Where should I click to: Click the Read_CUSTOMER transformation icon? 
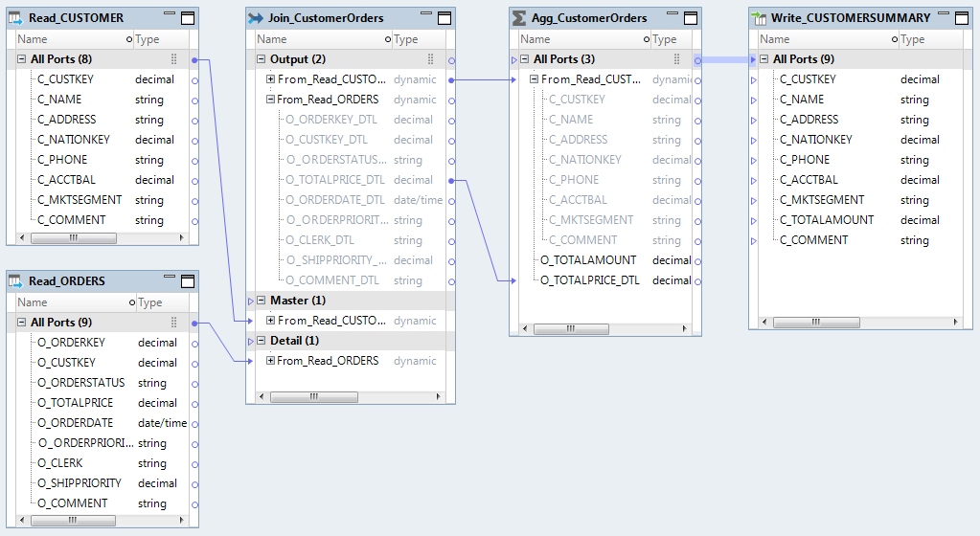tap(15, 18)
